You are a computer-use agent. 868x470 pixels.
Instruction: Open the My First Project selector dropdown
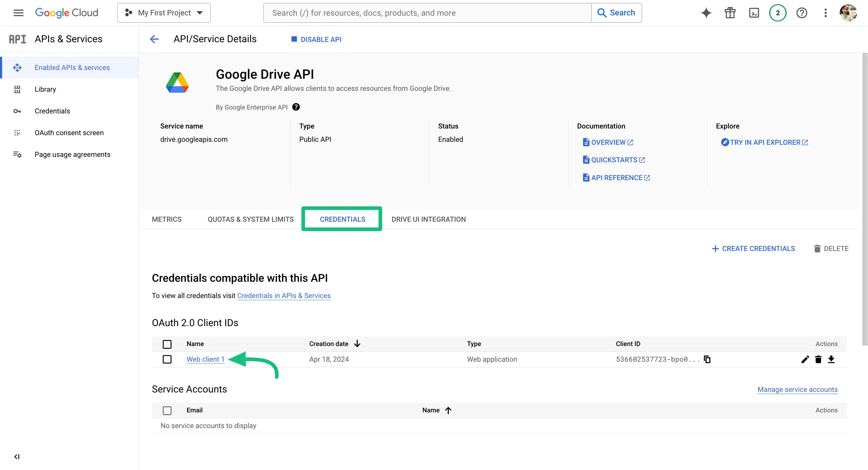coord(164,13)
